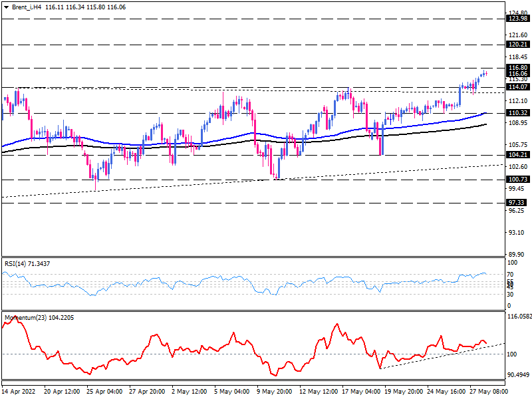Select the 25 Apr 04:00 time marker
Viewport: 532px width, 399px height.
point(104,393)
